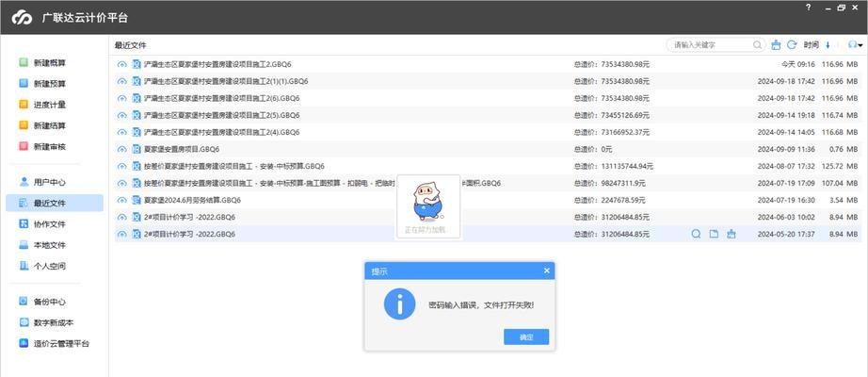Viewport: 868px width, 377px height.
Task: Click cloud upload icon for 夏家堡安置房项目.GBQ6
Action: click(x=121, y=149)
